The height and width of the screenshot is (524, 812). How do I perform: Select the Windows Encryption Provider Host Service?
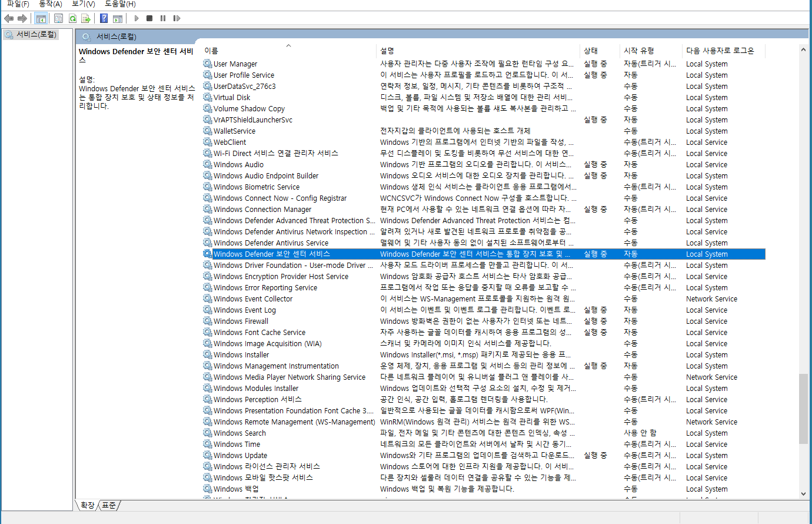pyautogui.click(x=484, y=276)
